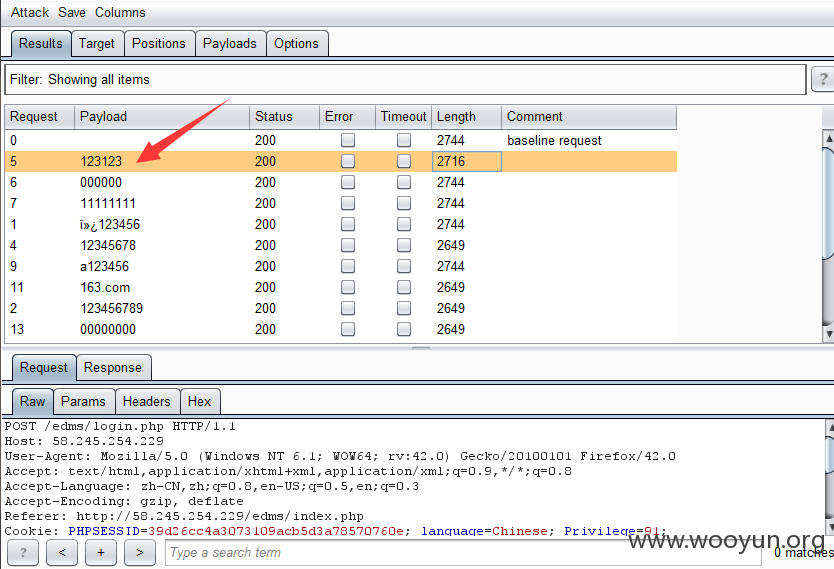
Task: Toggle Error checkbox for baseline request row
Action: tap(348, 140)
